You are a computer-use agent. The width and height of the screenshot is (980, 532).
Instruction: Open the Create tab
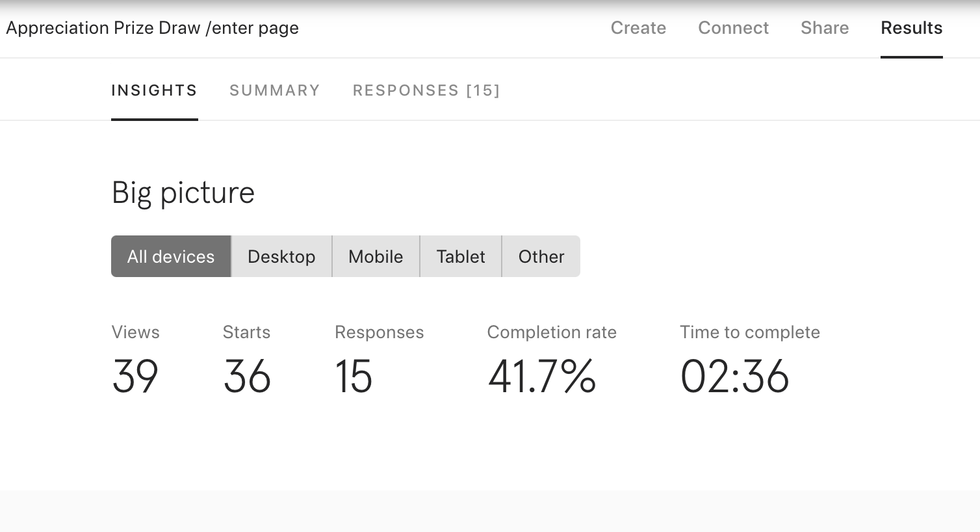click(x=638, y=28)
